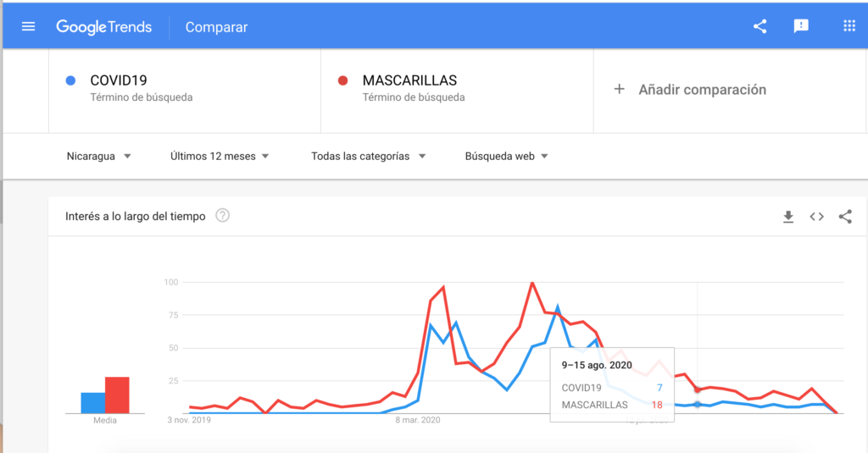Click the embed code icon
The height and width of the screenshot is (453, 868).
coord(816,217)
